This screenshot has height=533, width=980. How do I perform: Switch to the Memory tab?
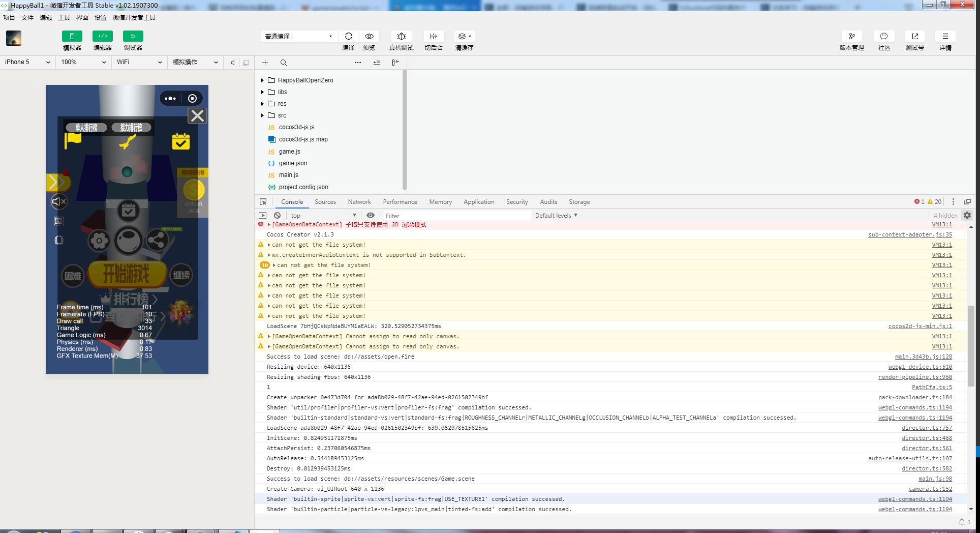pyautogui.click(x=441, y=202)
